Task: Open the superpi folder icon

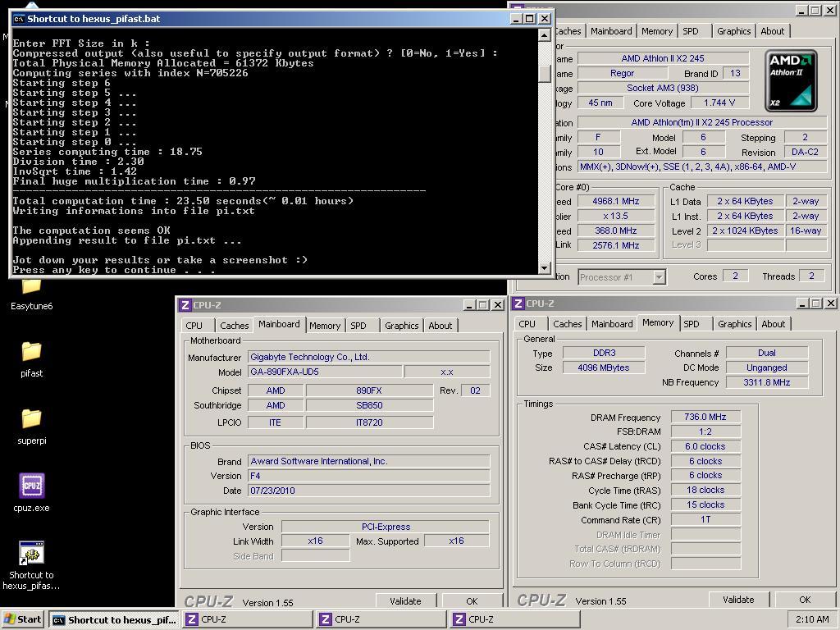Action: pyautogui.click(x=31, y=426)
